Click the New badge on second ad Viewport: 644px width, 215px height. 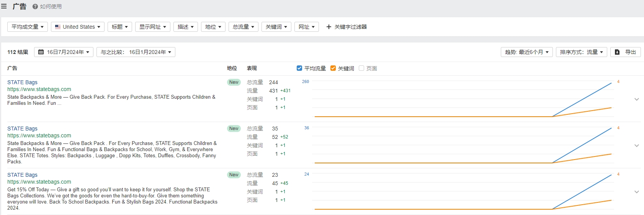pos(234,129)
